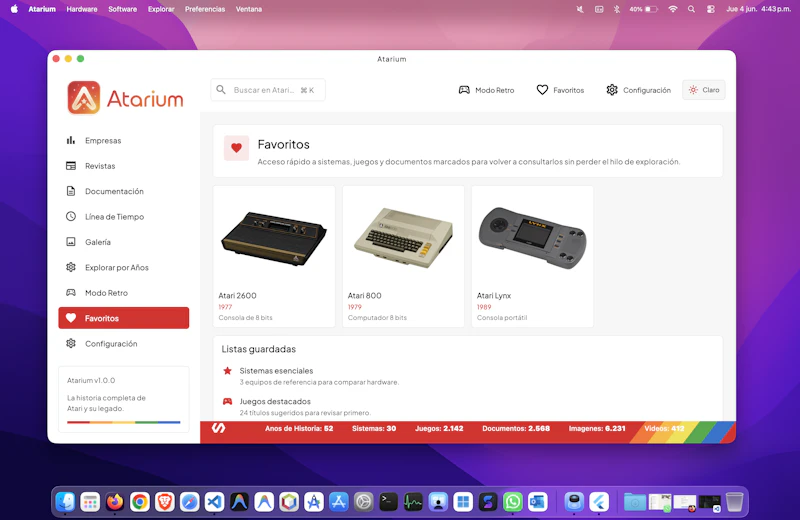Open Configuración in the sidebar

click(123, 343)
